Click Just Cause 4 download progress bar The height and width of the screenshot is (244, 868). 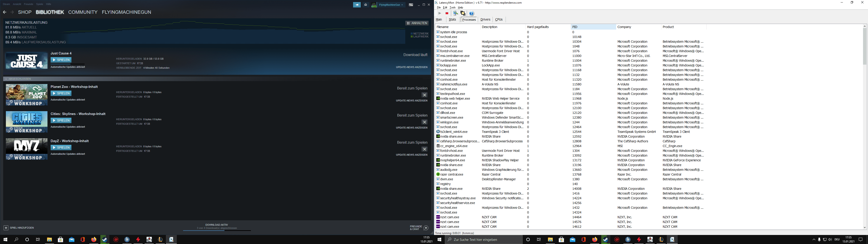coord(67,64)
